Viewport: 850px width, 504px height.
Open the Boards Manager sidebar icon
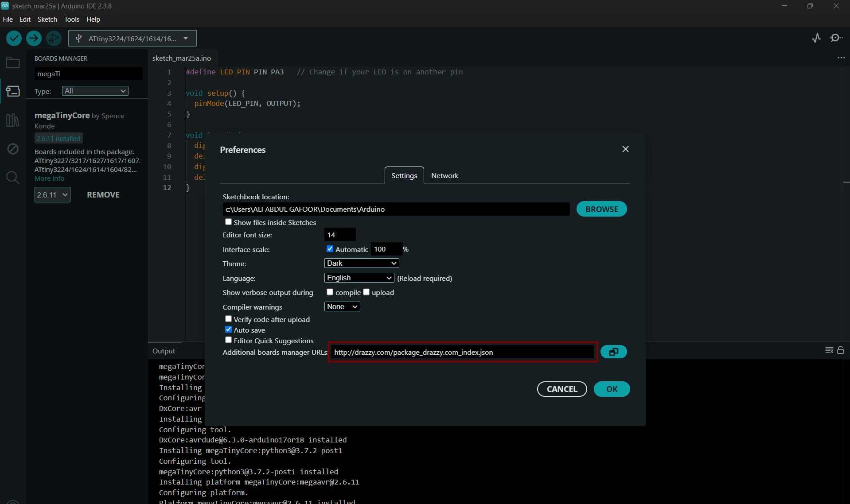click(12, 91)
